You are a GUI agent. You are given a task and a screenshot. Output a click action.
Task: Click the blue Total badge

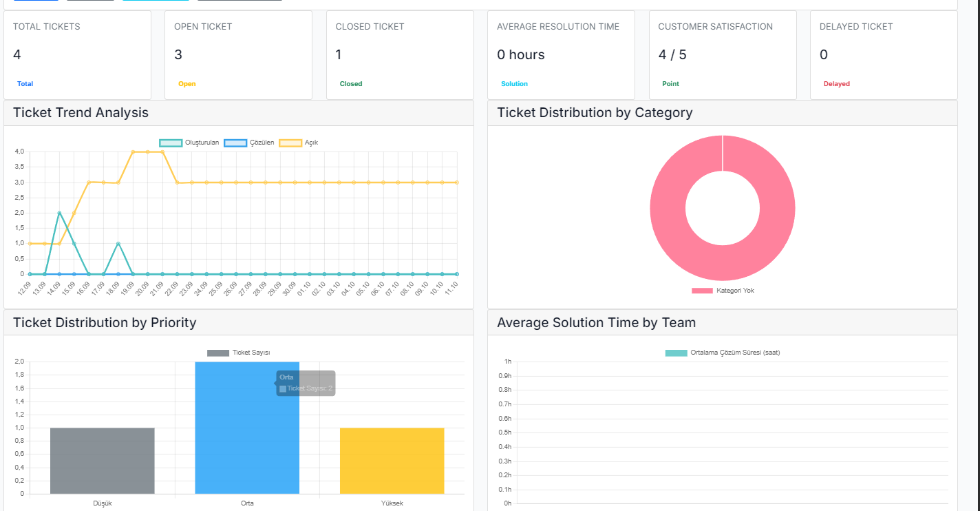[x=25, y=84]
